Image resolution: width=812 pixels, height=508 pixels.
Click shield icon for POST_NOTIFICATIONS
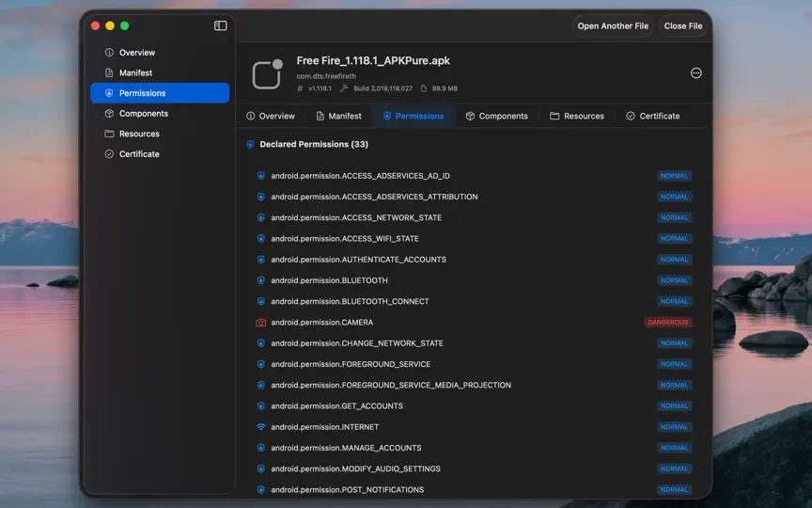[261, 489]
